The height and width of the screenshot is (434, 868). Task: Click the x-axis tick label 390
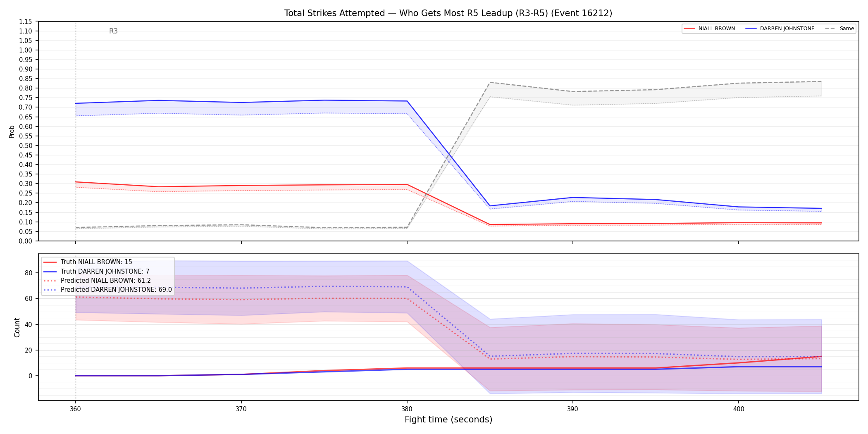(572, 409)
